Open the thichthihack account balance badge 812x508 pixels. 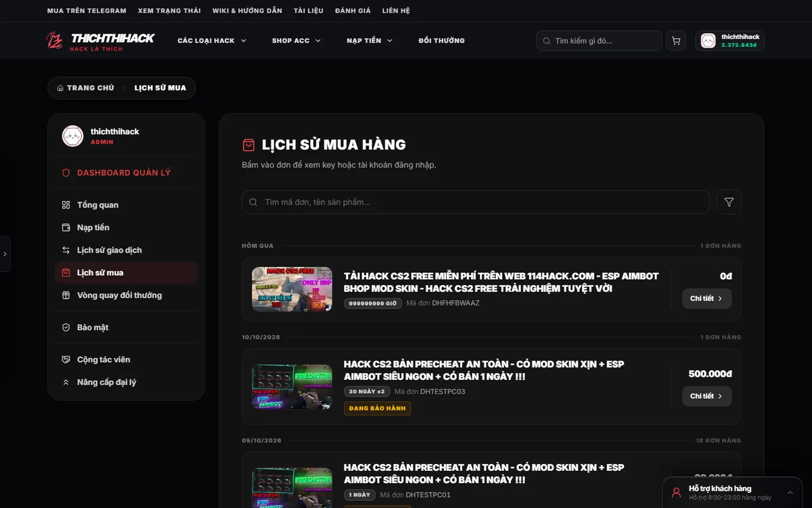click(730, 41)
